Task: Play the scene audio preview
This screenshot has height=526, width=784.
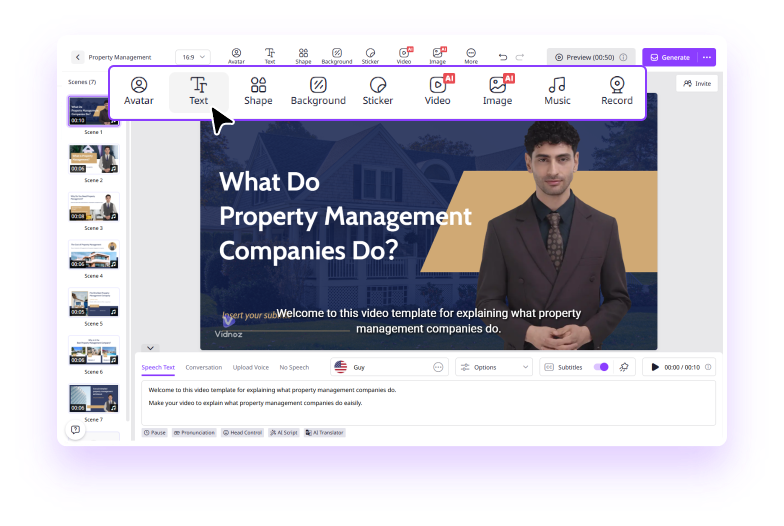Action: (655, 367)
